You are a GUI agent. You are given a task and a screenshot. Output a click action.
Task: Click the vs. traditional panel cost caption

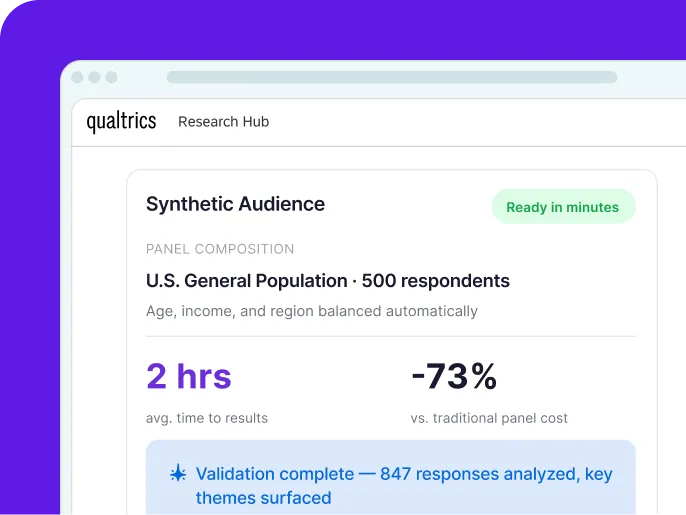tap(489, 418)
